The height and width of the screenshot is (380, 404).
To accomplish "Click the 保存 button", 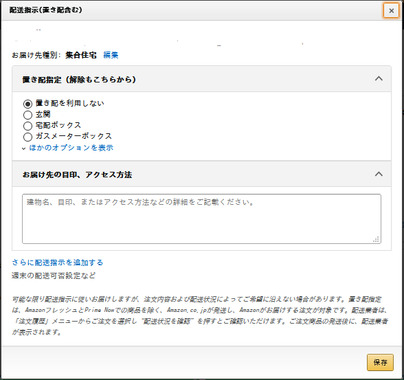I will (x=380, y=362).
